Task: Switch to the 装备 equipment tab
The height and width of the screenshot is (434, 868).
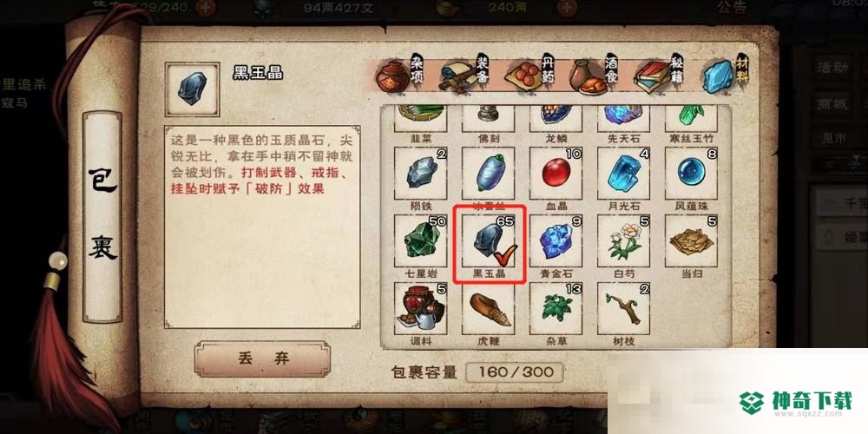Action: (x=464, y=74)
